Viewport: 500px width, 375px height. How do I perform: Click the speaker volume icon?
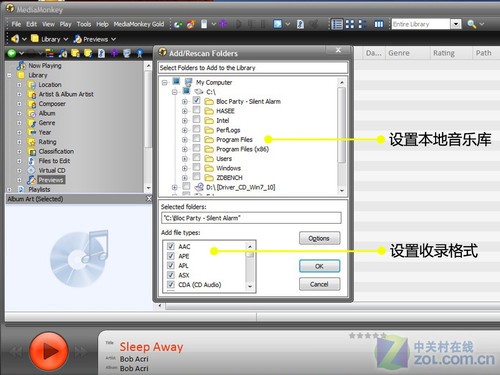point(15,39)
